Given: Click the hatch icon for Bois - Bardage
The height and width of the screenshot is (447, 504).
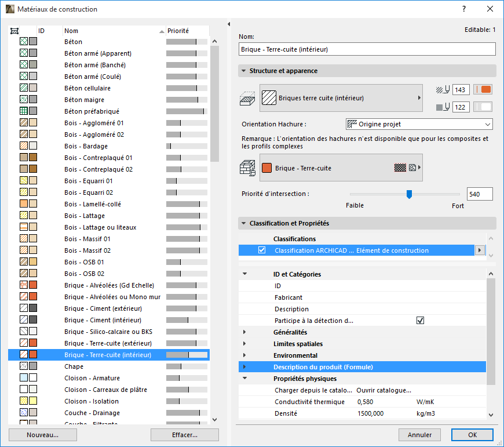Looking at the screenshot, I should pos(24,146).
